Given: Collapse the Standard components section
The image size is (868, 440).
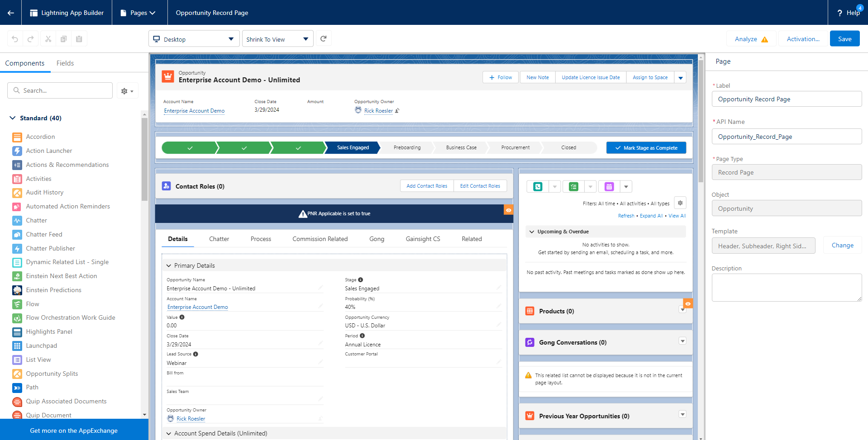Looking at the screenshot, I should [13, 118].
